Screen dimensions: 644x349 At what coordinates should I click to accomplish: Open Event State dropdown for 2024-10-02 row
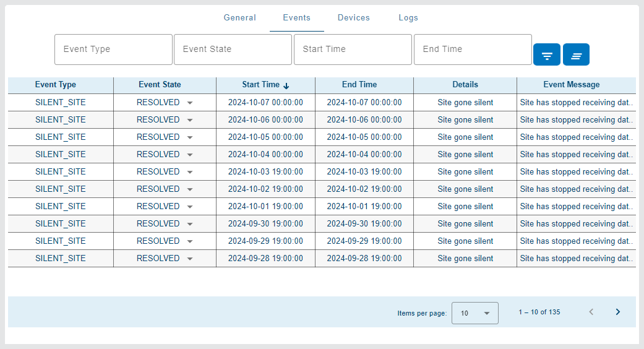pos(190,189)
